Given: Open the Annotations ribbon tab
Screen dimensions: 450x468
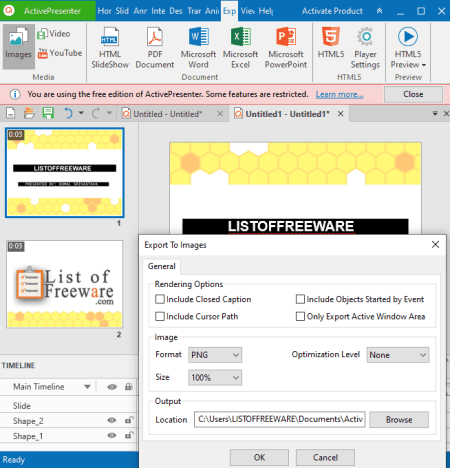Looking at the screenshot, I should 140,11.
